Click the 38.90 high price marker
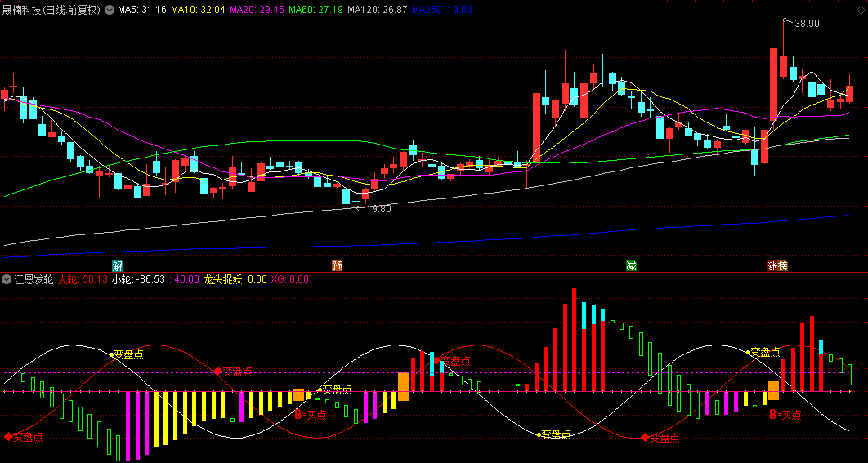This screenshot has width=868, height=463. tap(807, 23)
